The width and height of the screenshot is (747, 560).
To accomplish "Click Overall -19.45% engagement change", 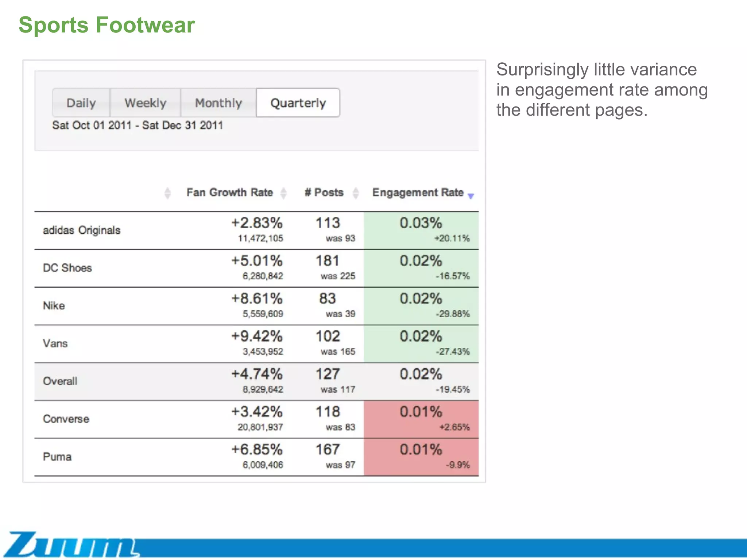I will [x=452, y=389].
